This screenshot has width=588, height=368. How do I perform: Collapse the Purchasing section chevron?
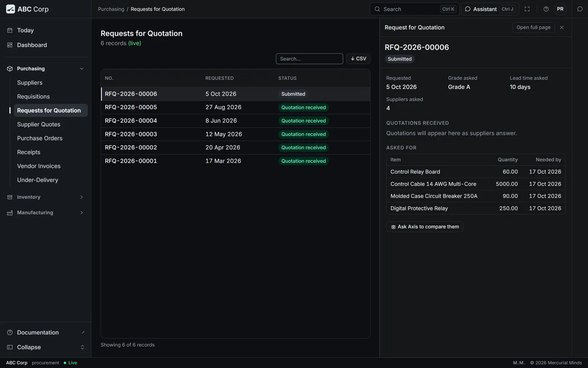click(x=82, y=69)
